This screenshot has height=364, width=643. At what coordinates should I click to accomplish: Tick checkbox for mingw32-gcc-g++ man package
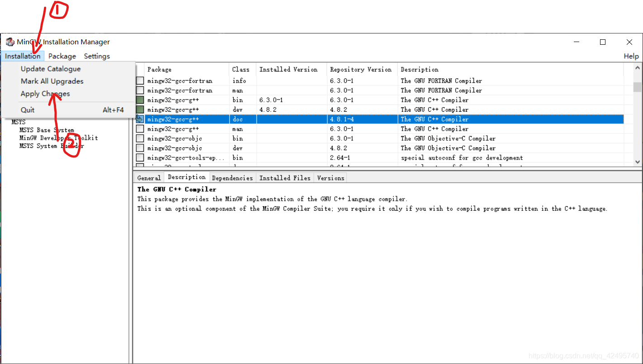pos(140,129)
